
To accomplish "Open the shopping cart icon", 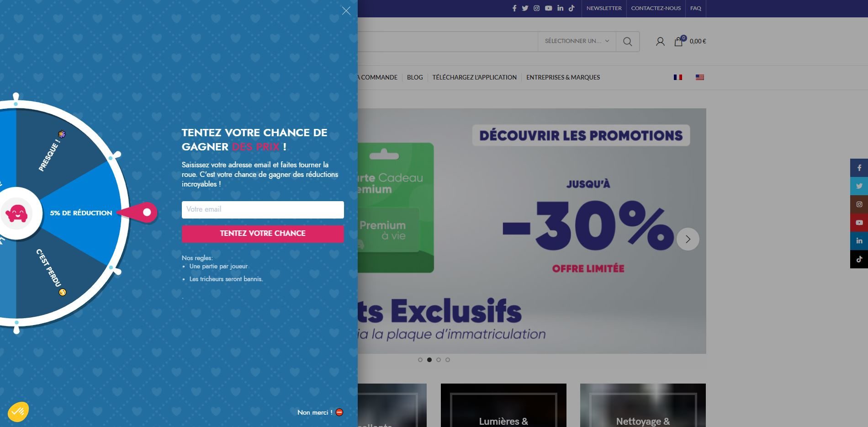I will click(679, 41).
